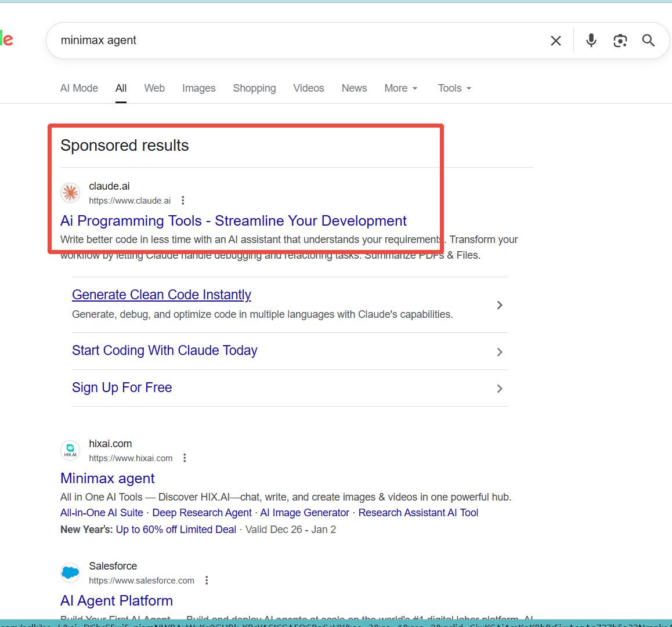The image size is (672, 627).
Task: Open AI Image Generator sitelink
Action: (x=305, y=513)
